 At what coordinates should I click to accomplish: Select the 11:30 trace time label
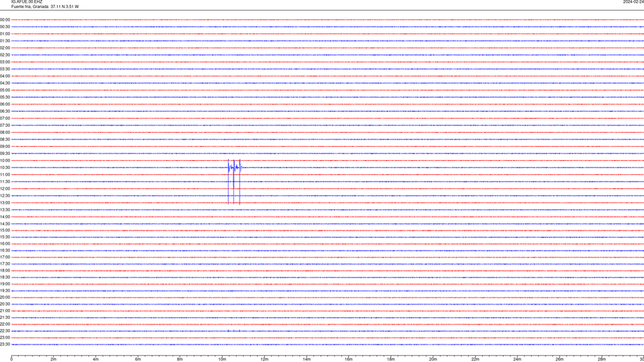click(x=5, y=182)
